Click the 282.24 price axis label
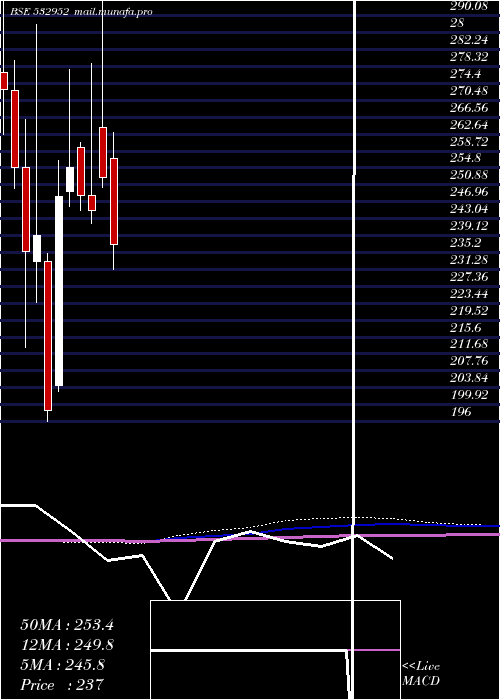The width and height of the screenshot is (500, 700). [x=468, y=40]
